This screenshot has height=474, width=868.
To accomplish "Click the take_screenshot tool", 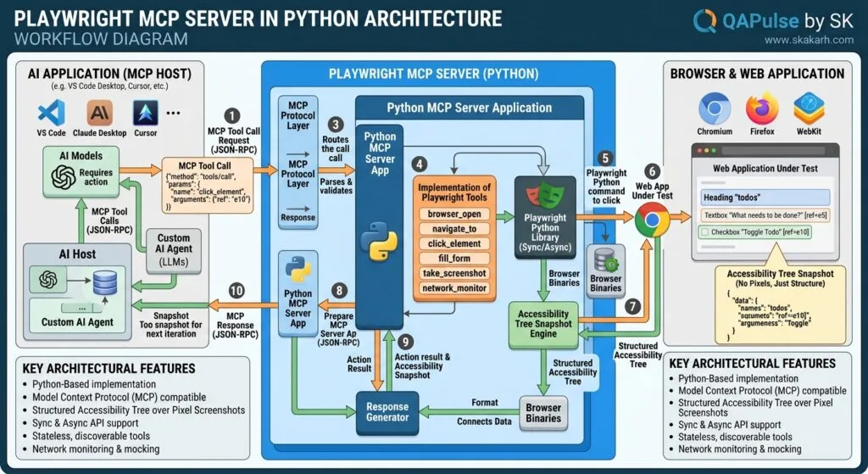I will point(454,273).
